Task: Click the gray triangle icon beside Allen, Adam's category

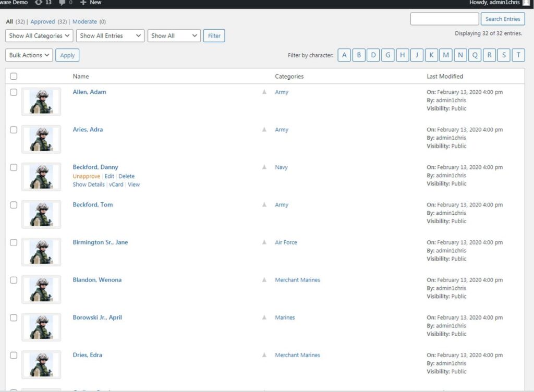Action: (x=264, y=92)
